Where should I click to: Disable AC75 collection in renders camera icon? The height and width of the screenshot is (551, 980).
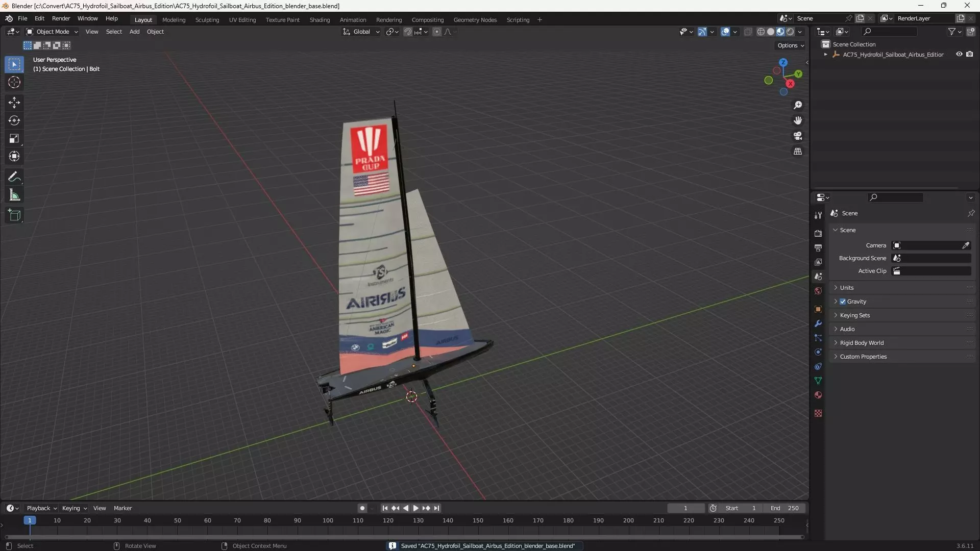(969, 54)
